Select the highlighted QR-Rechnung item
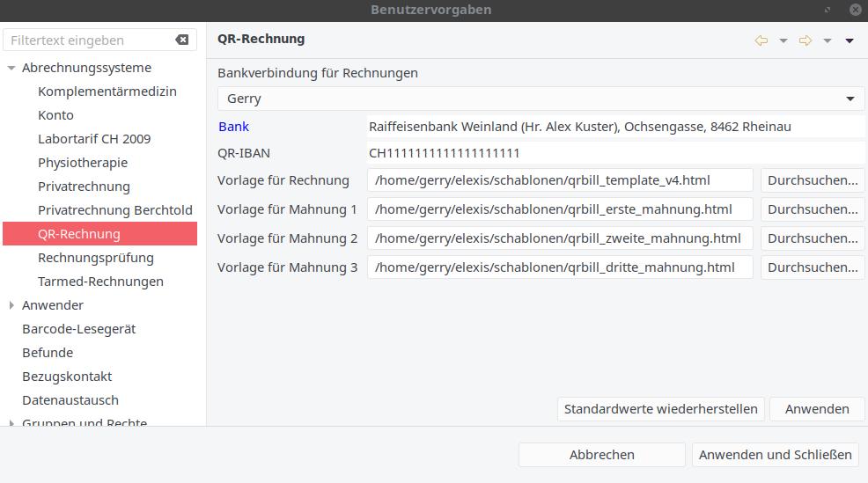 click(99, 233)
